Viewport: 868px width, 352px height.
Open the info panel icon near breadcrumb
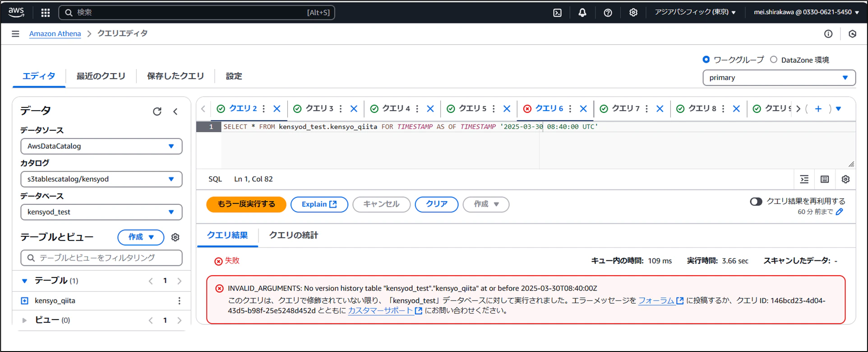pos(828,34)
